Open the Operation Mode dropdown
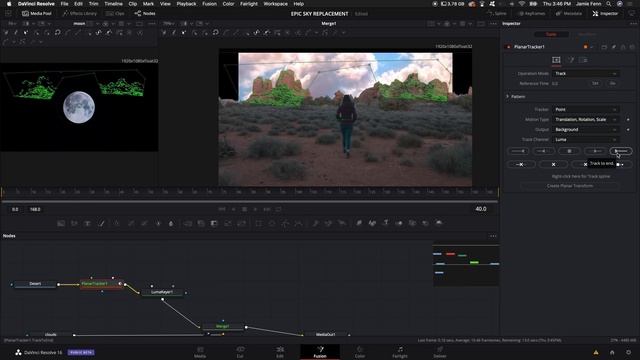The image size is (640, 360). (x=585, y=73)
